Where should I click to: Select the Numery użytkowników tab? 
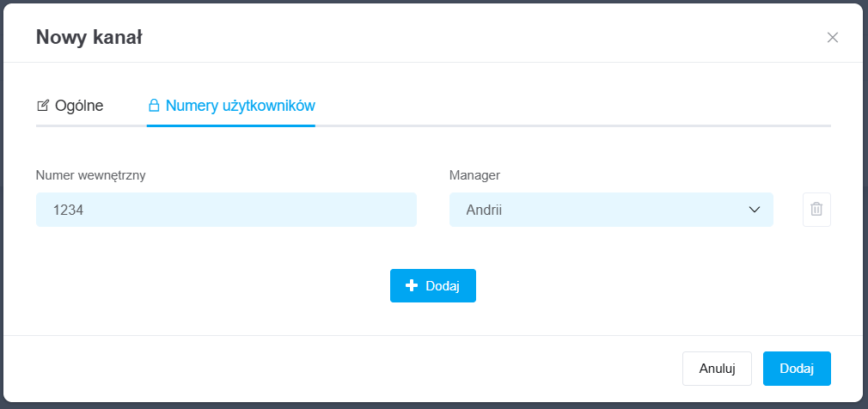[240, 106]
